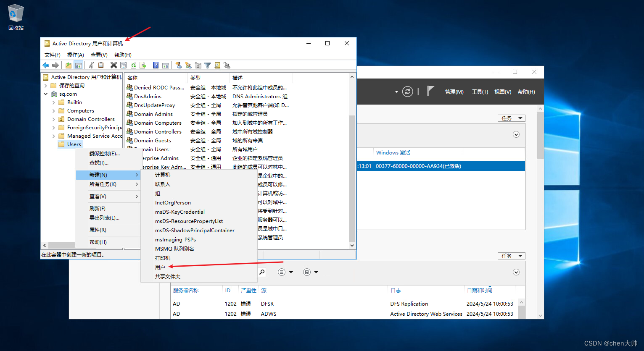
Task: Open Server Manager 工具(T) menu
Action: (x=480, y=92)
